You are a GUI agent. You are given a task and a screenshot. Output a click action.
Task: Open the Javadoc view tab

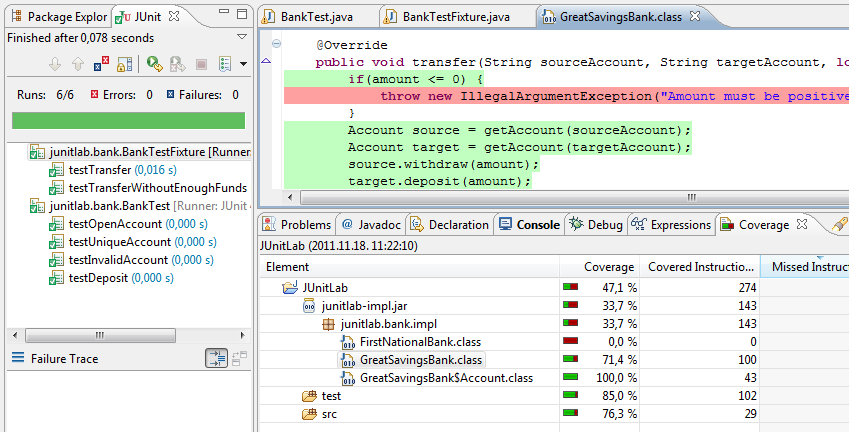pyautogui.click(x=371, y=225)
